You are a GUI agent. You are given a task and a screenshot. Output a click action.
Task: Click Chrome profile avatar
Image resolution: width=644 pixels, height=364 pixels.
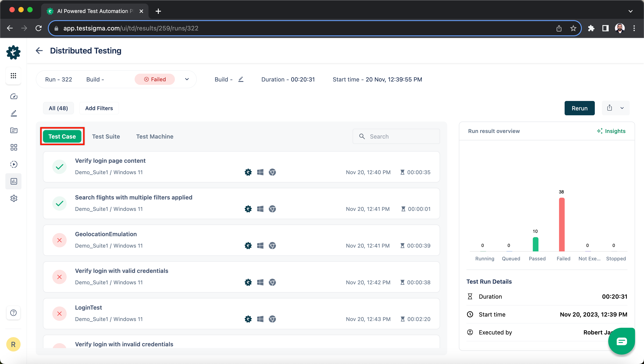[x=620, y=28]
